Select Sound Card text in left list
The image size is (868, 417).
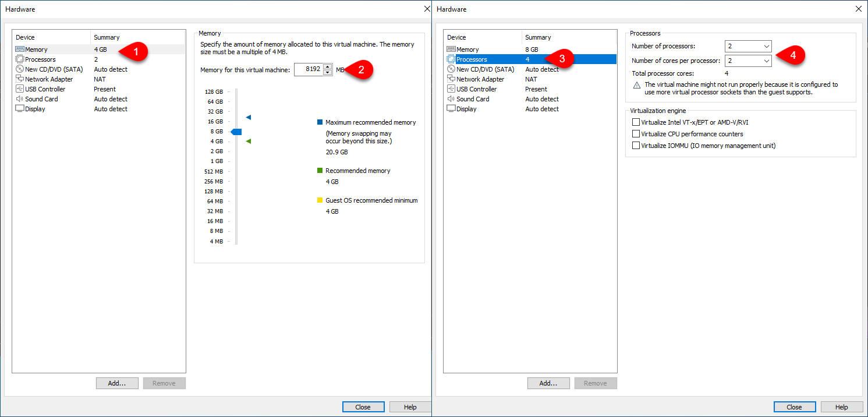click(x=41, y=99)
